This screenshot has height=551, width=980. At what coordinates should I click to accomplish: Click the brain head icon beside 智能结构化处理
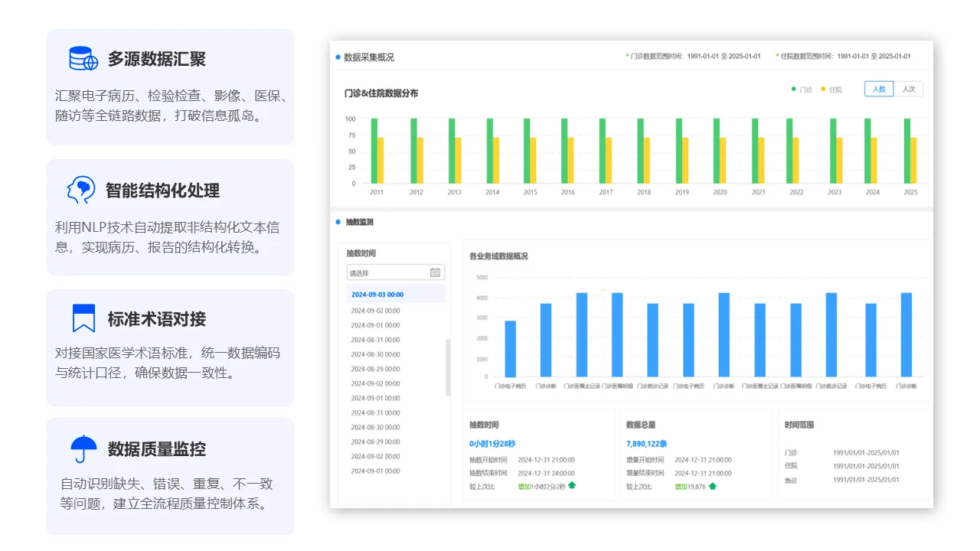point(81,190)
